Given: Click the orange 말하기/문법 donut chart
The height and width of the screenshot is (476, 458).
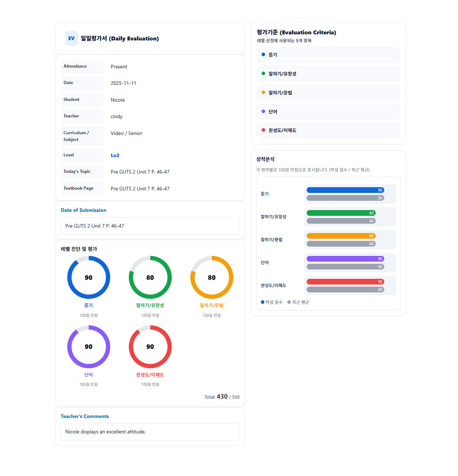Looking at the screenshot, I should point(212,277).
